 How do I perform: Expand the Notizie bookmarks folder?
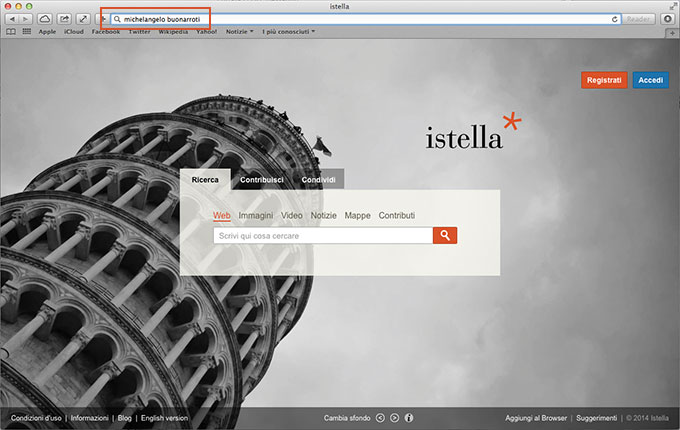pyautogui.click(x=239, y=32)
